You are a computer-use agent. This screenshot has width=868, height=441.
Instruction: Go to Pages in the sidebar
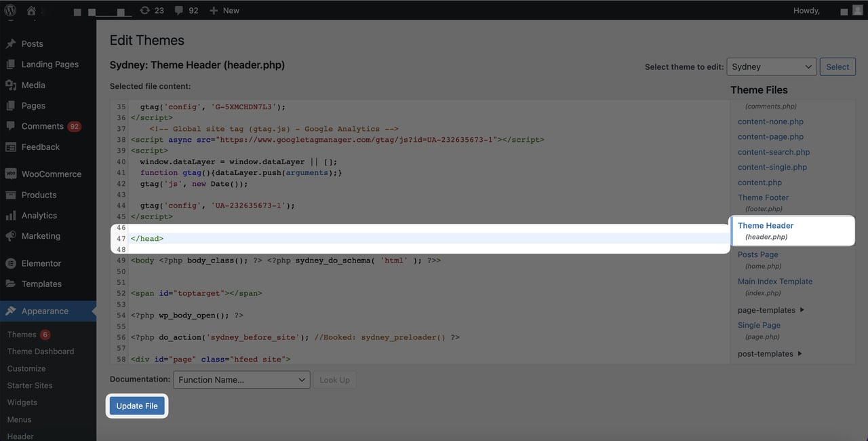[x=33, y=105]
